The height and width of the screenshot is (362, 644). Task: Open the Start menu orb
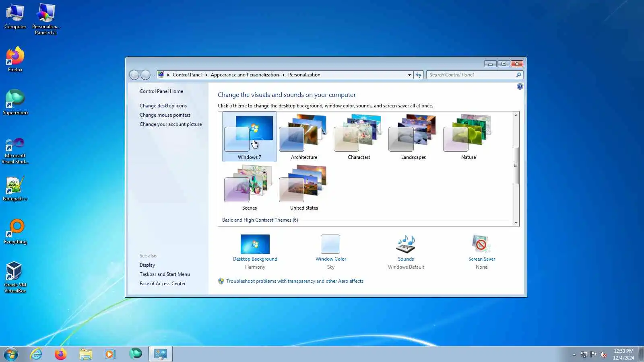coord(11,354)
